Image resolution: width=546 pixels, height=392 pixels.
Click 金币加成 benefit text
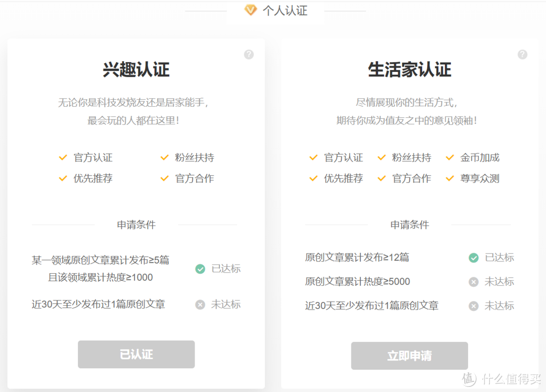click(480, 157)
